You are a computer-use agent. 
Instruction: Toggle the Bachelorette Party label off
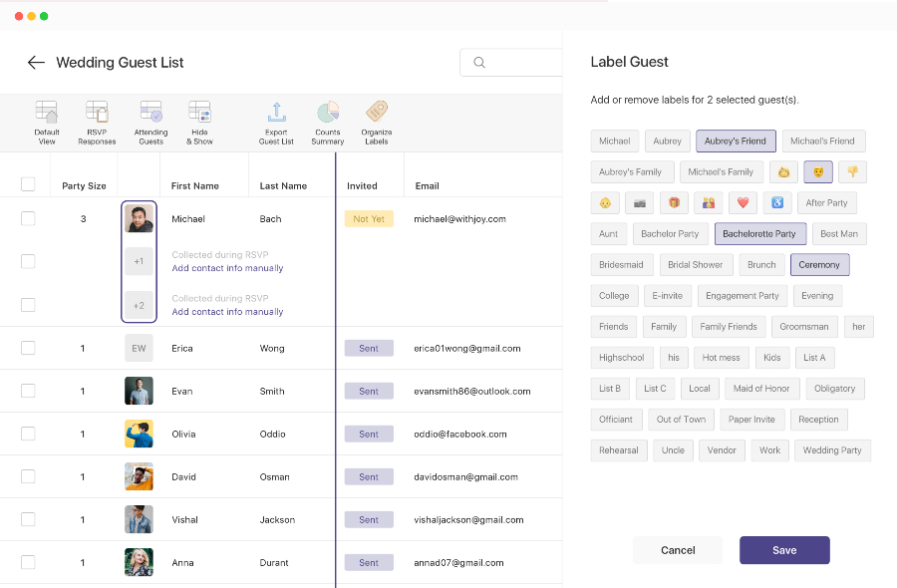[x=759, y=233]
